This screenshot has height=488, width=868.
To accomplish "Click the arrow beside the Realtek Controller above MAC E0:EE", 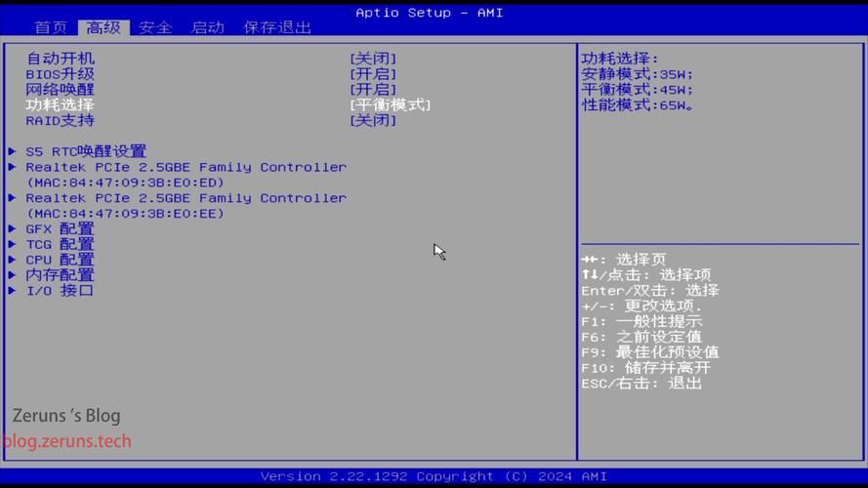I will tap(12, 197).
